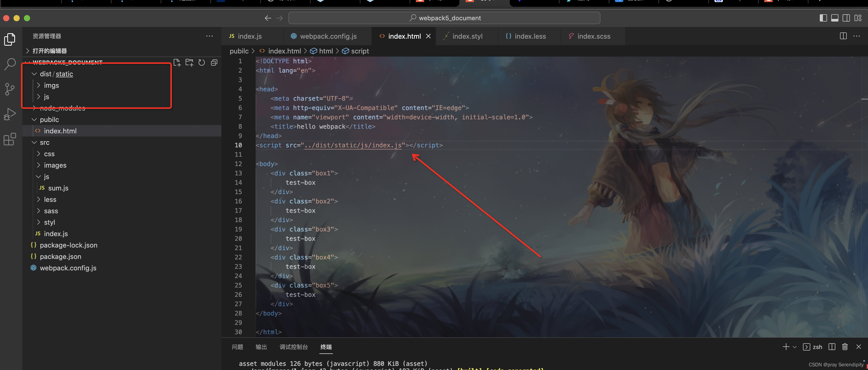Click the New File icon in explorer
This screenshot has height=370, width=868.
(177, 63)
